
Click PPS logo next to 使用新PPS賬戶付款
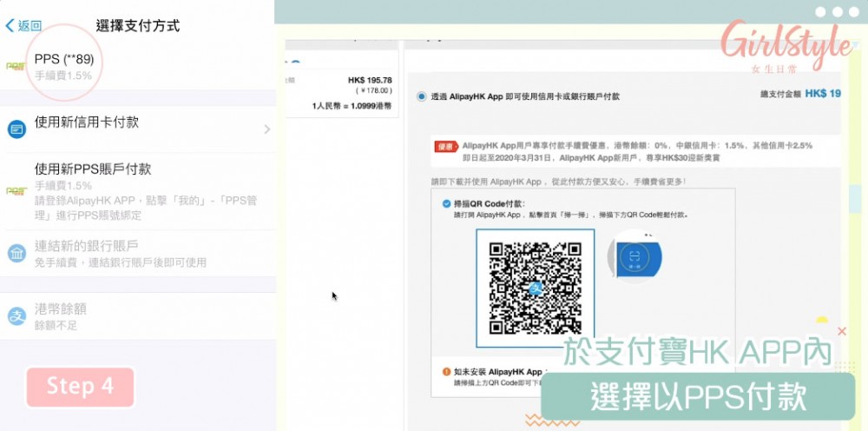(16, 190)
